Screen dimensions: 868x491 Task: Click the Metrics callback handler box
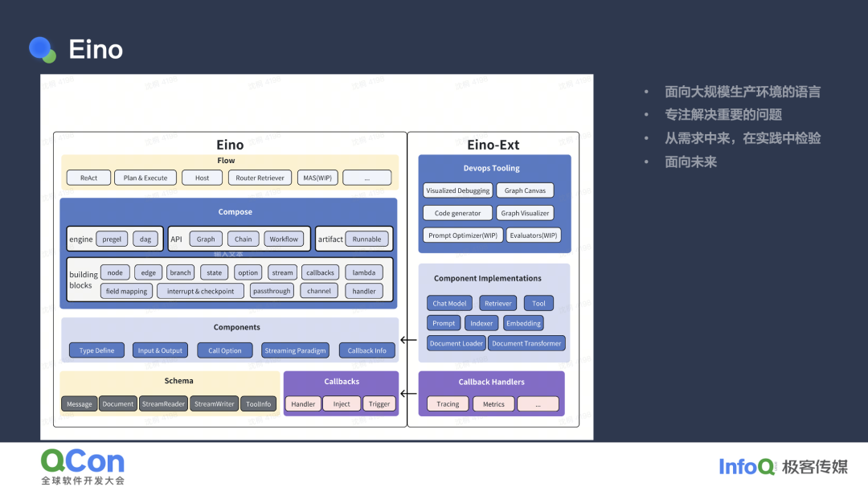493,404
